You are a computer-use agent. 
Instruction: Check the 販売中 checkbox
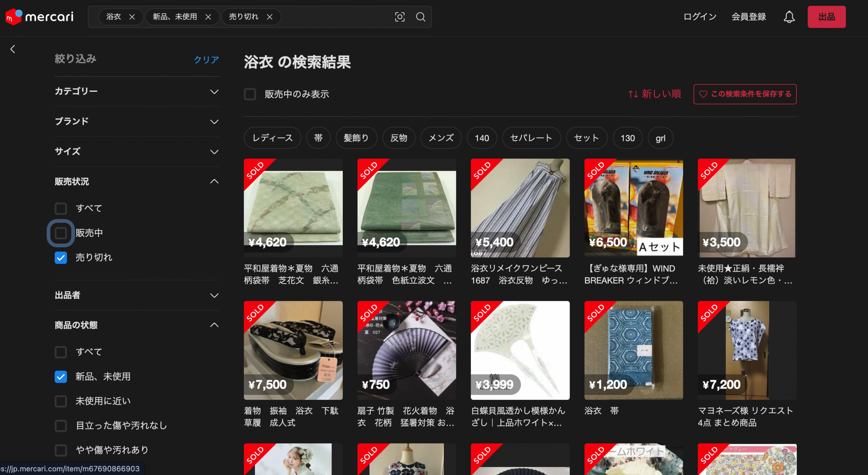tap(61, 233)
